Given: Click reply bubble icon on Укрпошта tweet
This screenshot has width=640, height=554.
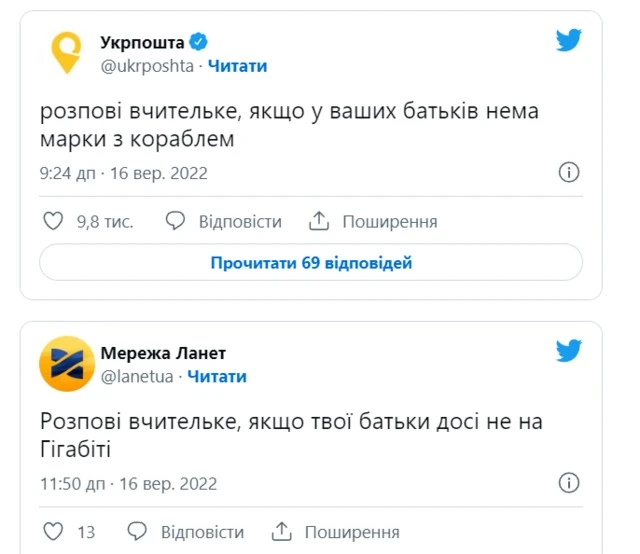Looking at the screenshot, I should [x=175, y=221].
